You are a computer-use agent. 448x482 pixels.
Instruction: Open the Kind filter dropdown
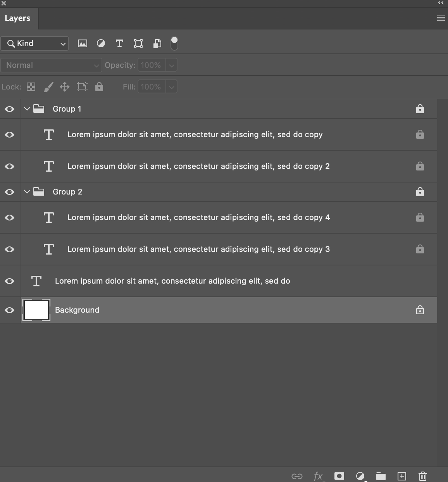tap(34, 43)
